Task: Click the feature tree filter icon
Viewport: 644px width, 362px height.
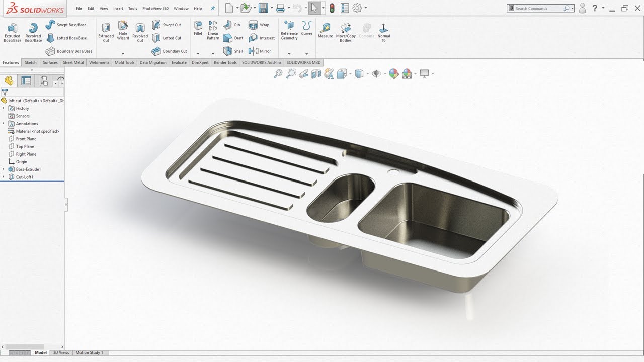Action: [5, 92]
